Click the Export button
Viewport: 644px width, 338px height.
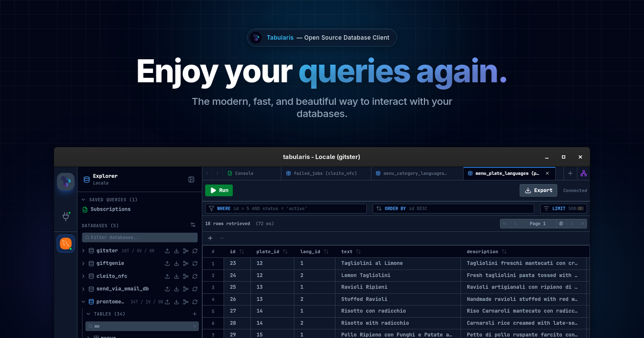pos(539,191)
